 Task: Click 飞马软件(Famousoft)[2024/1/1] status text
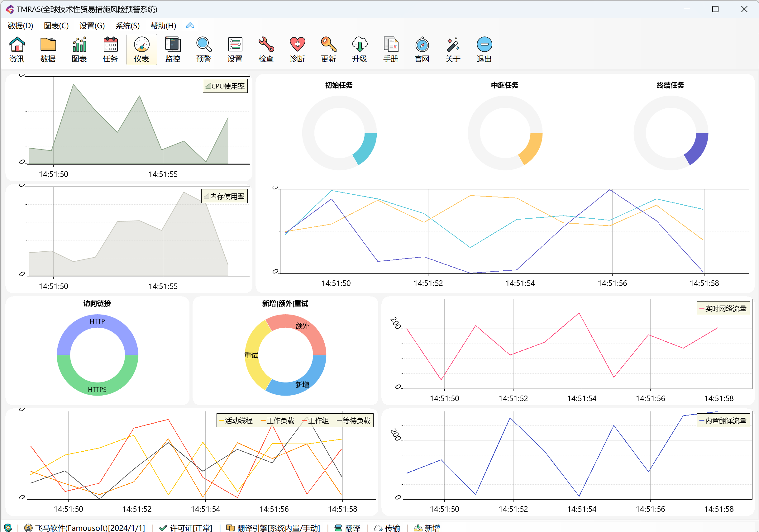[90, 528]
